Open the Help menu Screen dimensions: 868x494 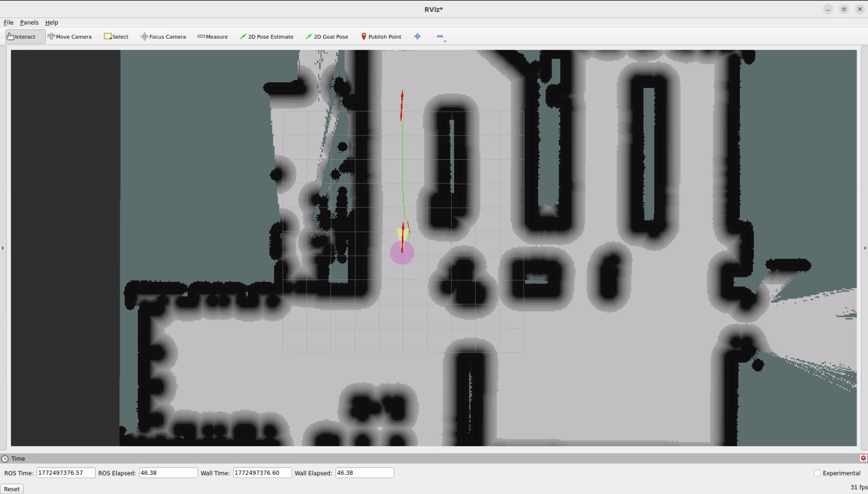pos(51,23)
